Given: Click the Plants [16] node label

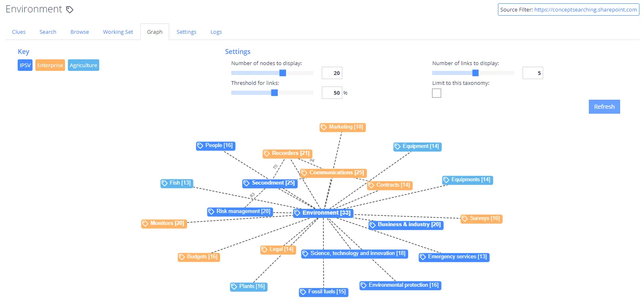Looking at the screenshot, I should pos(252,286).
